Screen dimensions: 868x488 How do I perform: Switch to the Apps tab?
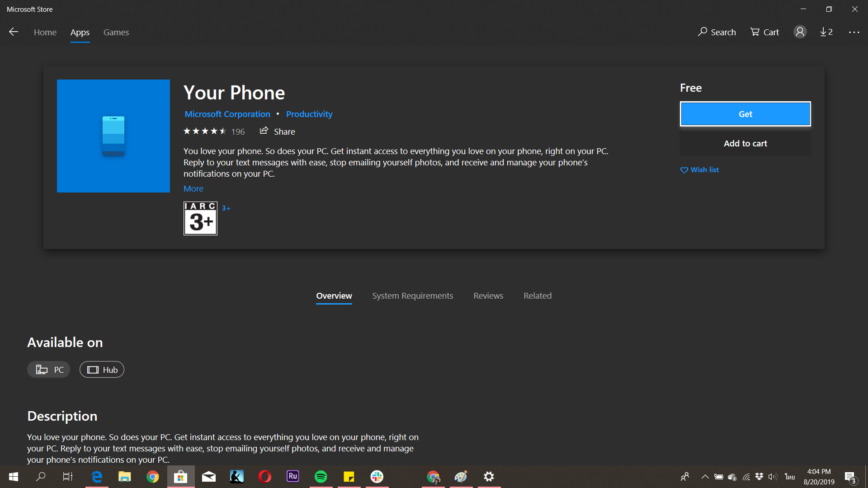click(80, 32)
